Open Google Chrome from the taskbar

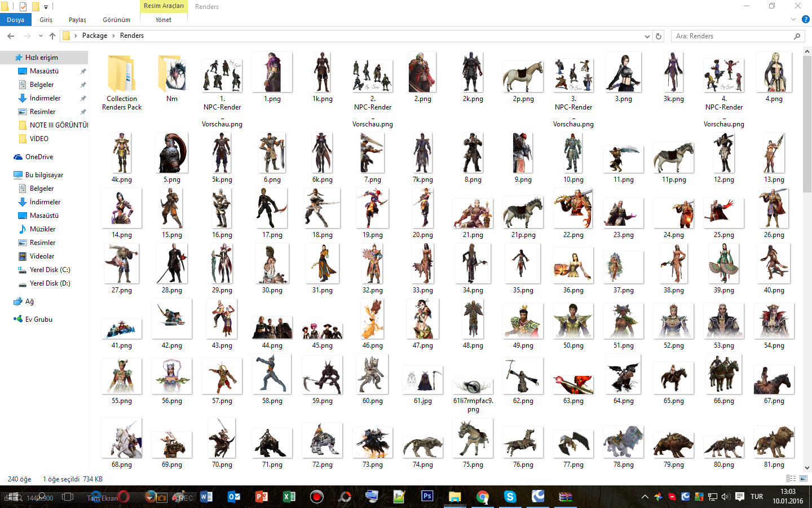tap(482, 497)
